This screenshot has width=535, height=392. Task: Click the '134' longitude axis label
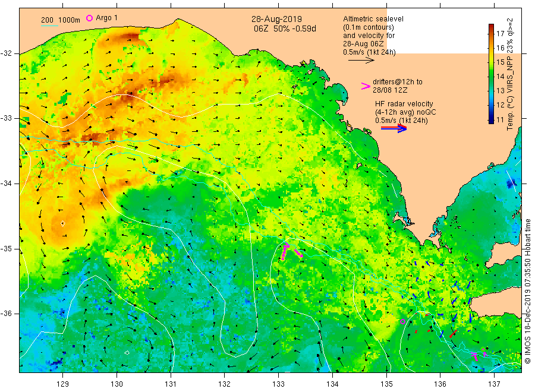pyautogui.click(x=332, y=384)
